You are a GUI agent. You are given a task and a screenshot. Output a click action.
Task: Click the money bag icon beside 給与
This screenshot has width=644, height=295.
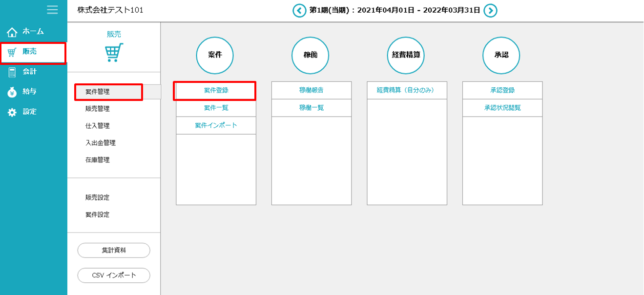pyautogui.click(x=12, y=92)
